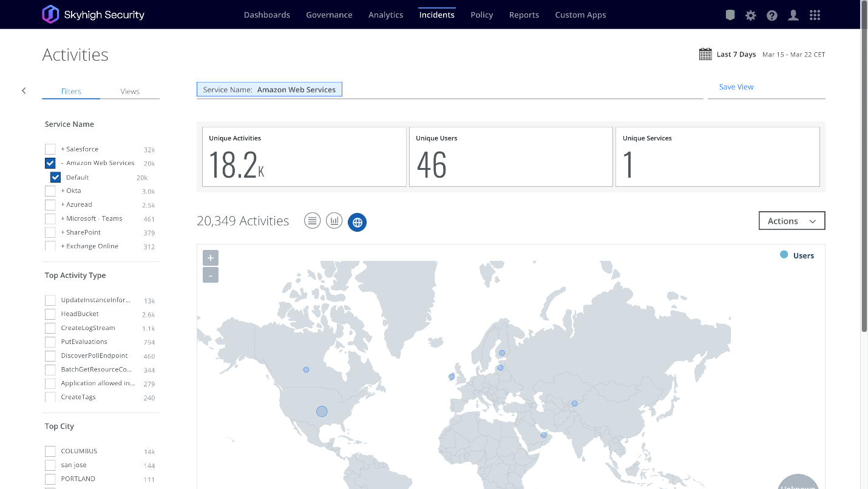Switch to the Views tab

(130, 92)
